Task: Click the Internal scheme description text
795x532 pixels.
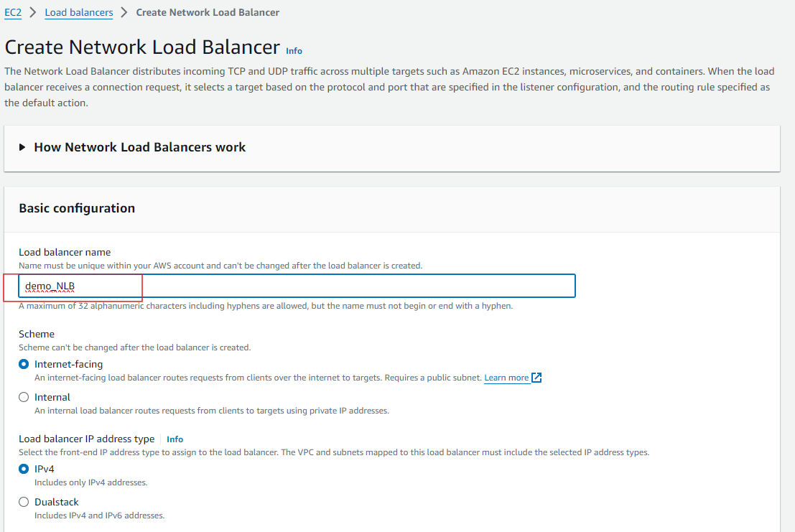Action: 211,411
